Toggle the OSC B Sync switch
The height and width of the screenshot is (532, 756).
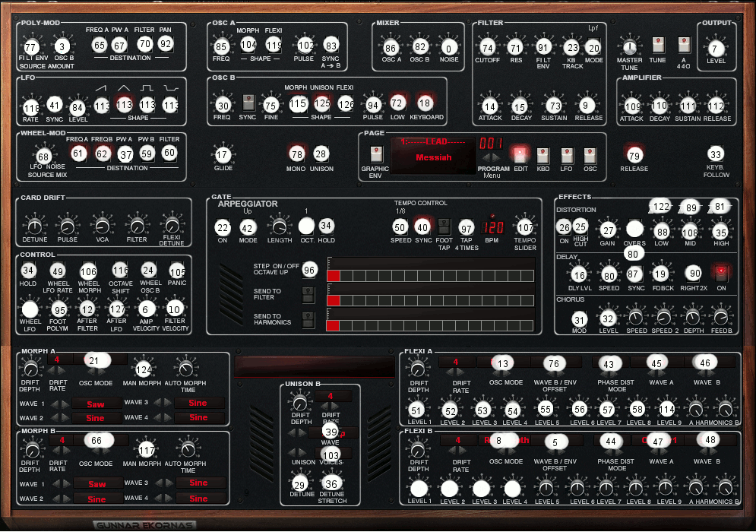[248, 103]
